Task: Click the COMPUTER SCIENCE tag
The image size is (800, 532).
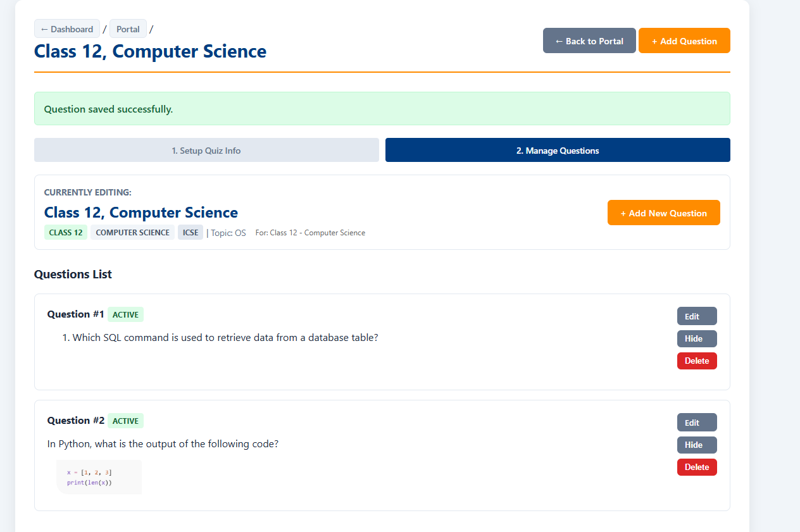Action: pyautogui.click(x=132, y=233)
